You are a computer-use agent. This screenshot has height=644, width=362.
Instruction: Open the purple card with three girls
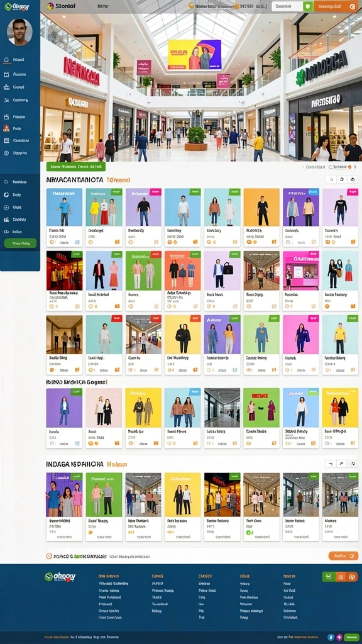pos(65,506)
